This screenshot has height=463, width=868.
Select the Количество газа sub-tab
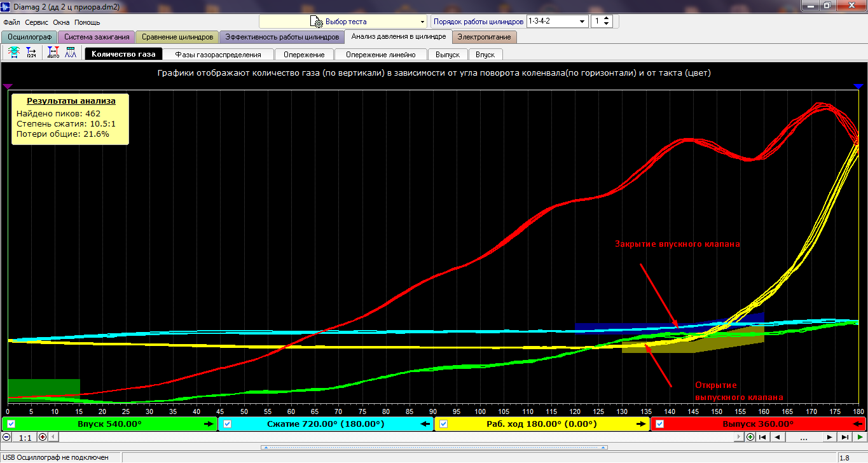123,54
